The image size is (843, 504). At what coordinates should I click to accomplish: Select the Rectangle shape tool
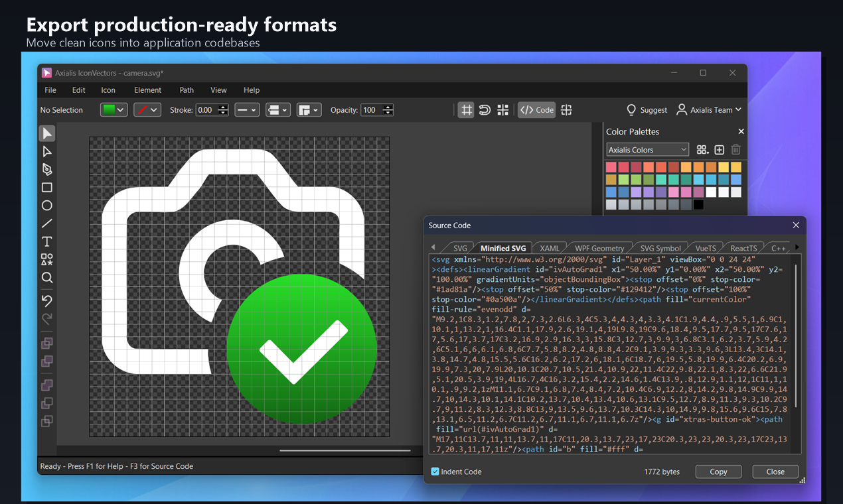tap(47, 188)
